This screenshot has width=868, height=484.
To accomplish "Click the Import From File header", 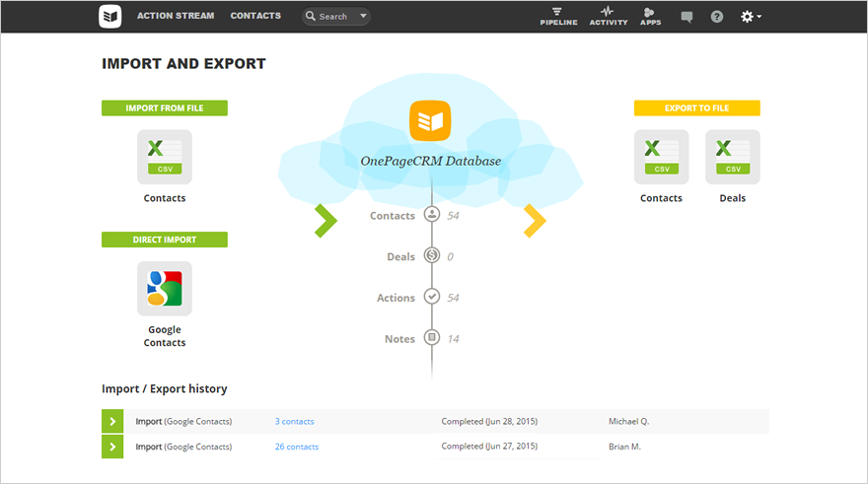I will point(165,107).
